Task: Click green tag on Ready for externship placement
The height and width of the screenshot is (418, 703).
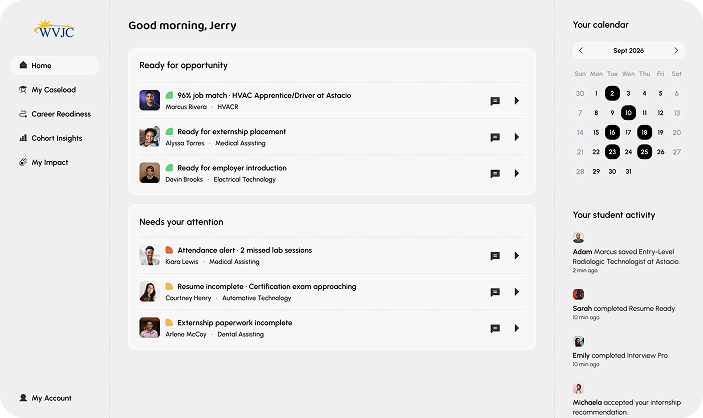Action: tap(169, 131)
